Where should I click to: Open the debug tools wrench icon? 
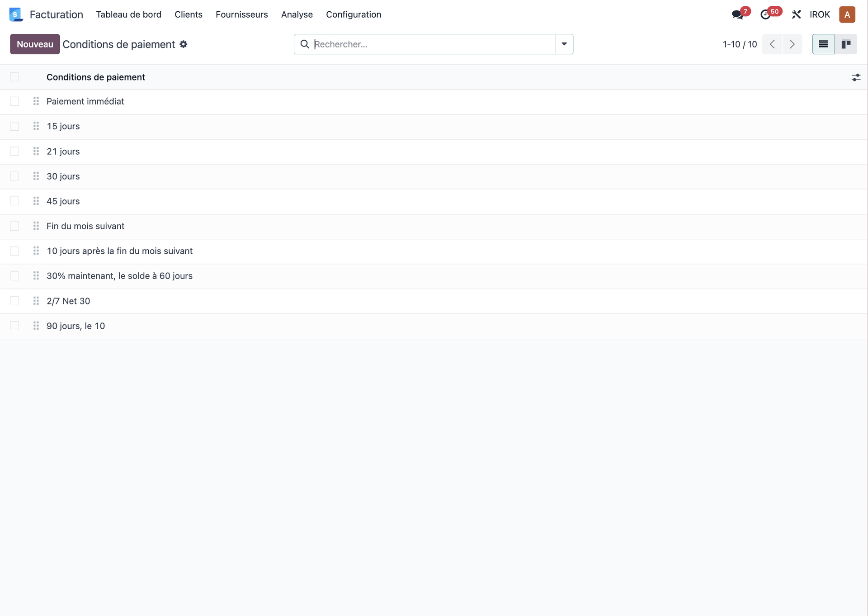pos(796,14)
